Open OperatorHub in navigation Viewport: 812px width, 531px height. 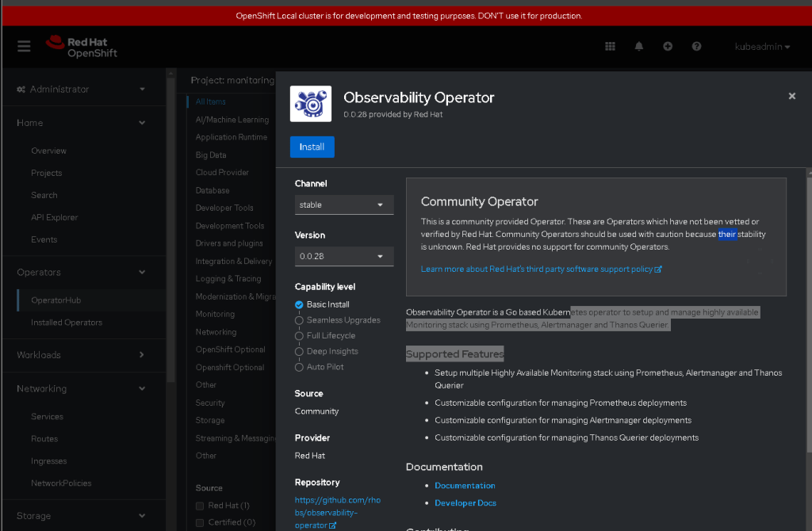(56, 300)
